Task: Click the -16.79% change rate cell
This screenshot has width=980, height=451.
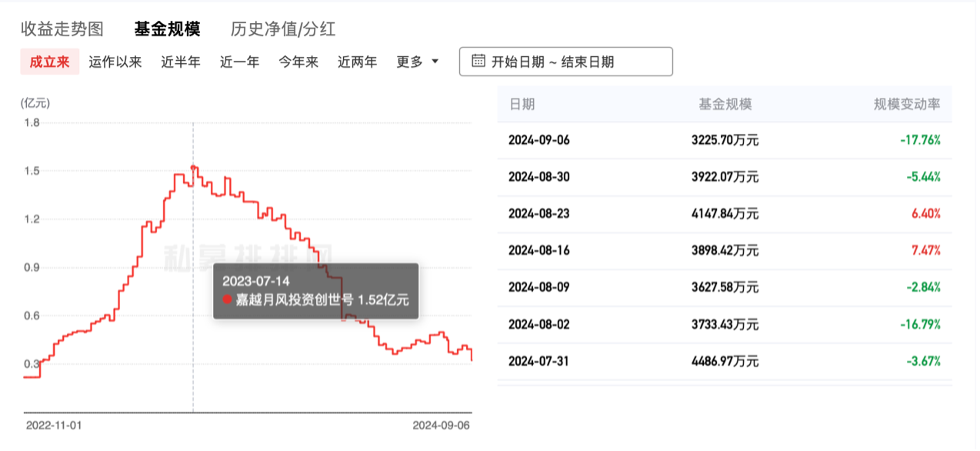Action: click(920, 325)
